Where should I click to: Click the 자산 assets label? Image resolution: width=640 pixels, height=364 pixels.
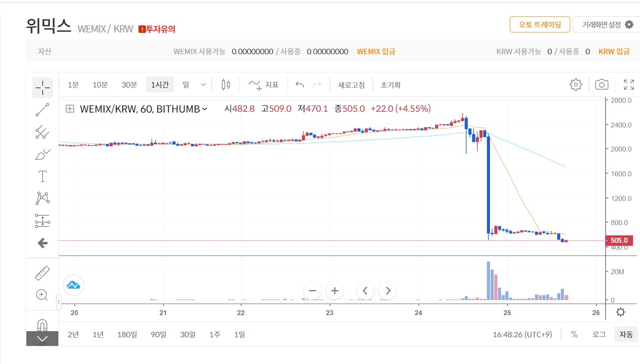pos(44,52)
